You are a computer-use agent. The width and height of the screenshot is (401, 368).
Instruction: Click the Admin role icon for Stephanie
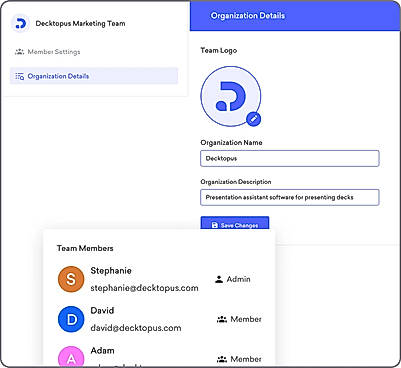219,279
